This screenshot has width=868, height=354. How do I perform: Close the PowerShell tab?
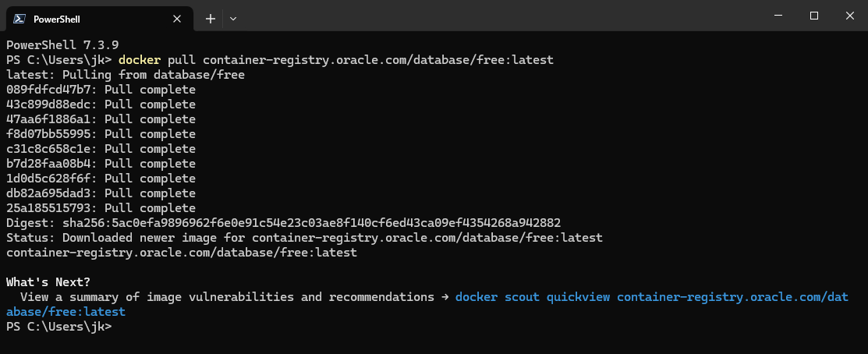click(176, 19)
